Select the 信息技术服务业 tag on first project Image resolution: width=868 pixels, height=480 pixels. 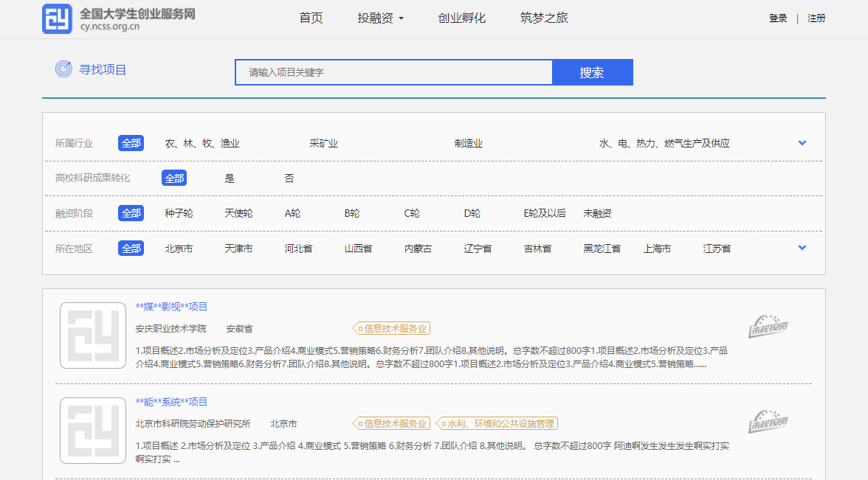click(391, 329)
